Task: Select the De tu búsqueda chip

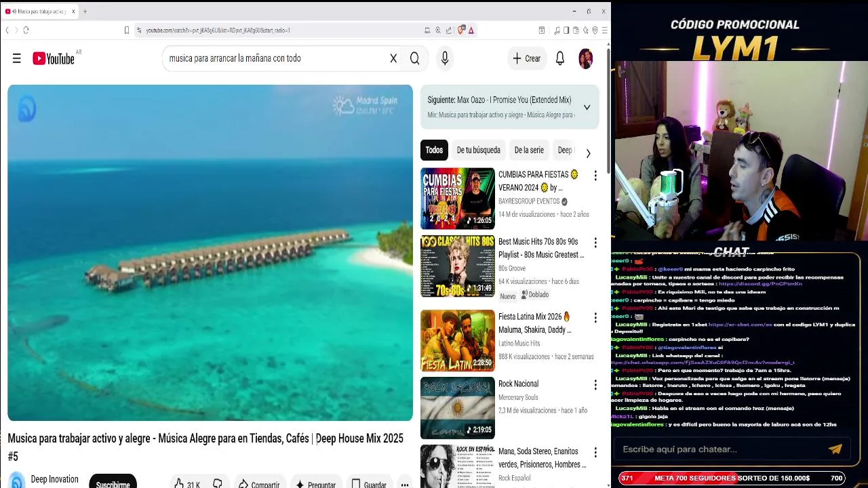Action: click(x=478, y=150)
